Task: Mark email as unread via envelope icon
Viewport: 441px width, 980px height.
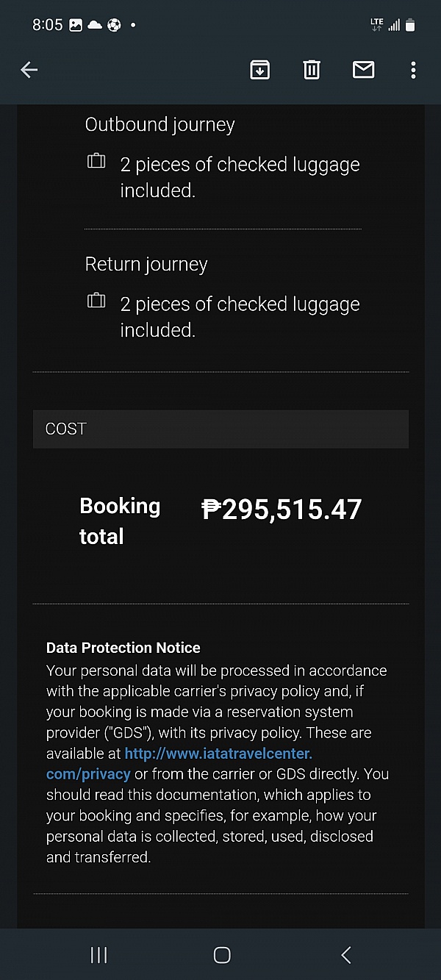Action: [363, 70]
